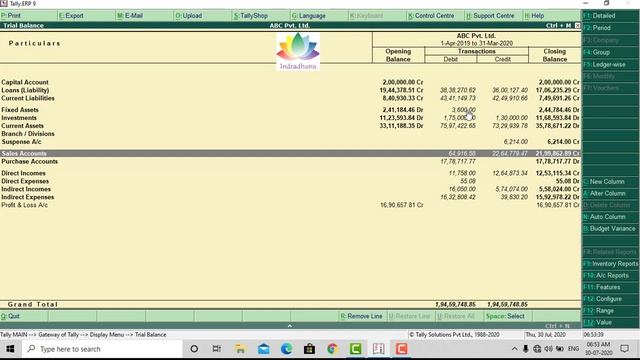
Task: Click the F12 Value button
Action: pos(611,322)
